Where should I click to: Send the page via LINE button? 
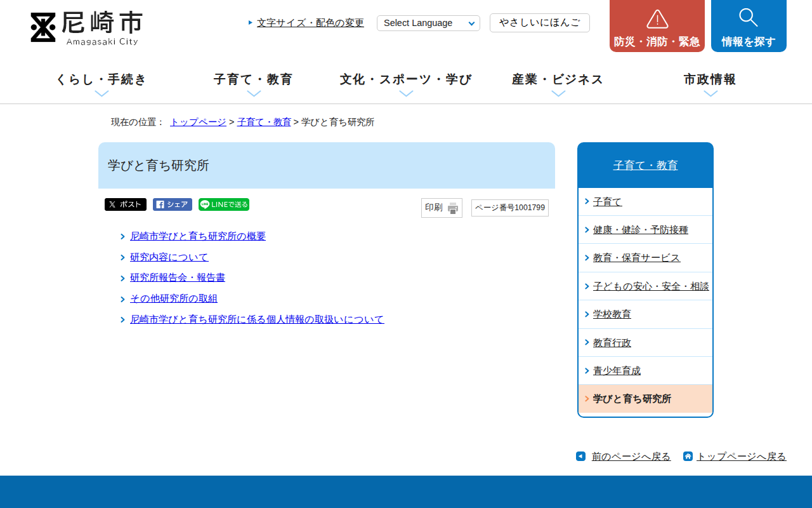tap(224, 204)
